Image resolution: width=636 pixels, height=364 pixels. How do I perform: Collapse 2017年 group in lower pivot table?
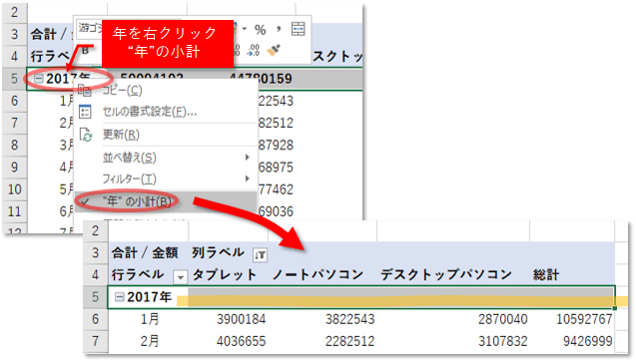pos(119,297)
